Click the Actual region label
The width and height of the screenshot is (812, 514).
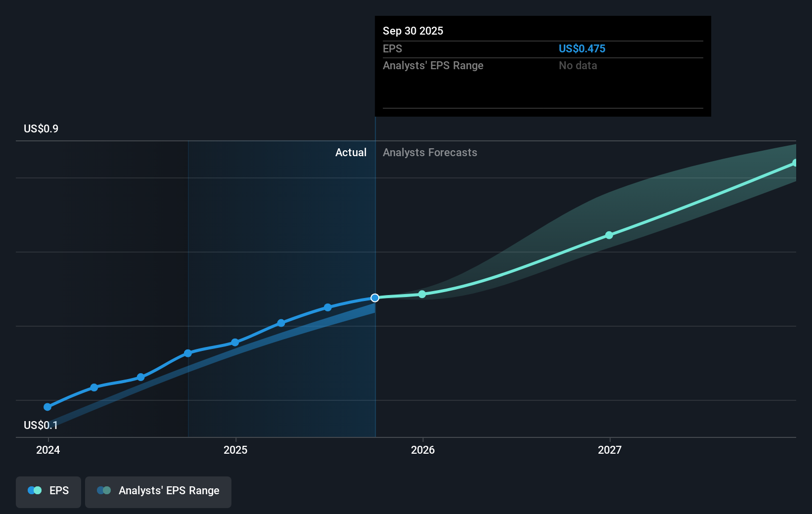pyautogui.click(x=351, y=152)
